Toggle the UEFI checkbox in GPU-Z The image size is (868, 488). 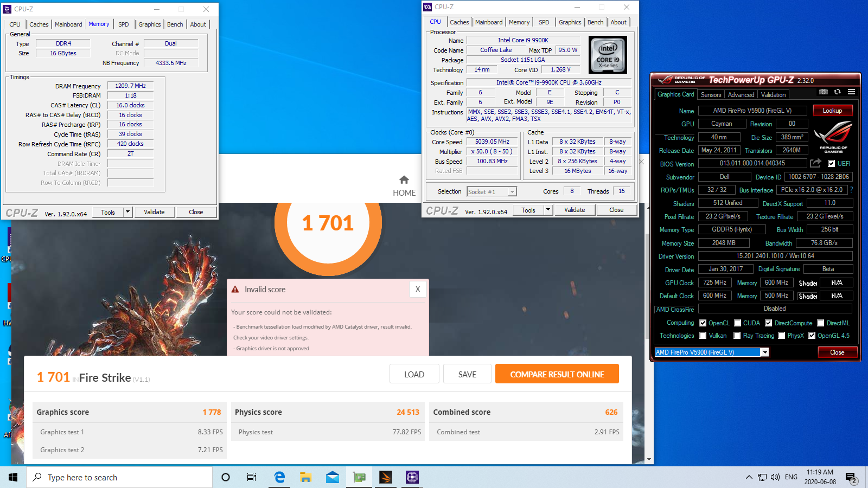831,164
